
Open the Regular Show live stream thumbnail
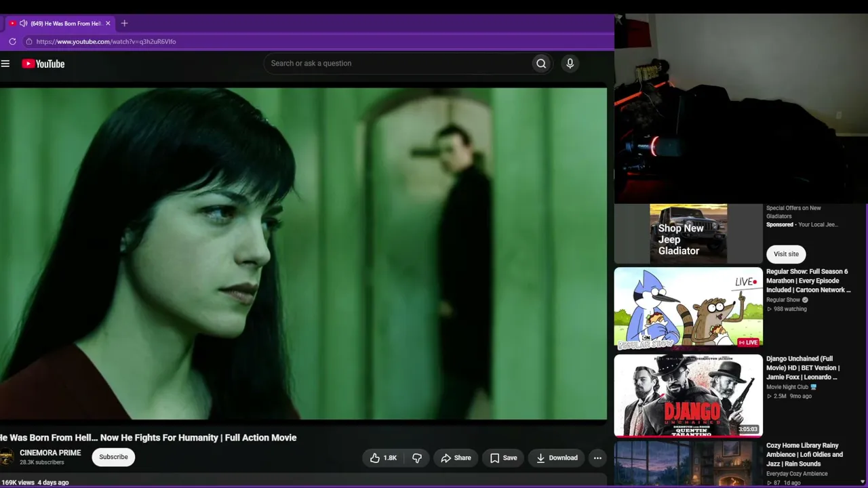(688, 308)
